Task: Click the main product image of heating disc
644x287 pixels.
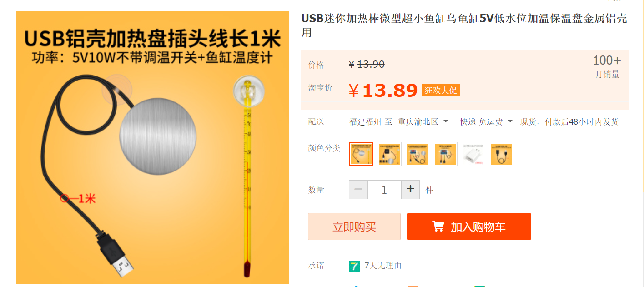Action: pyautogui.click(x=152, y=147)
